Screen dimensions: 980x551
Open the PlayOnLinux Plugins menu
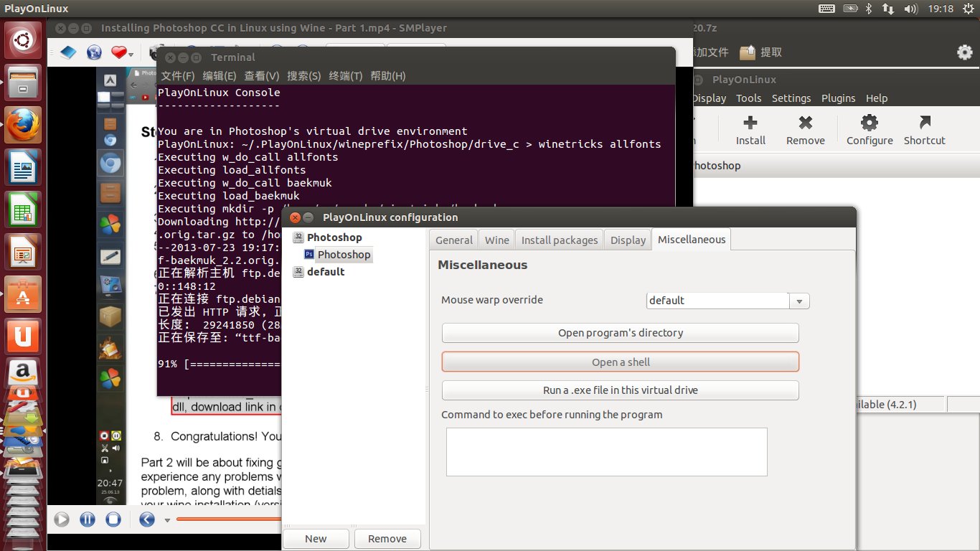839,98
